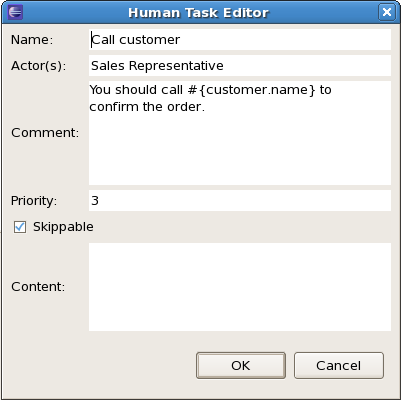Click the words confirm the order
This screenshot has width=401, height=400.
[147, 107]
